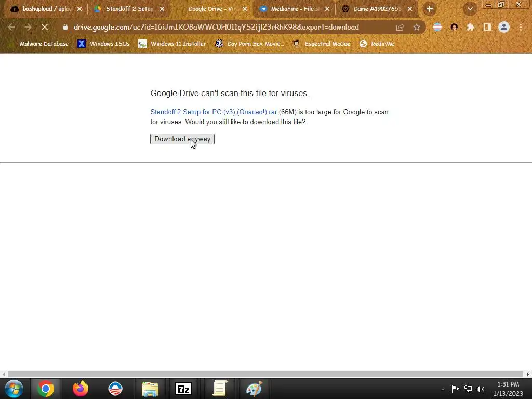
Task: Close the MediaFire tab
Action: coord(327,9)
